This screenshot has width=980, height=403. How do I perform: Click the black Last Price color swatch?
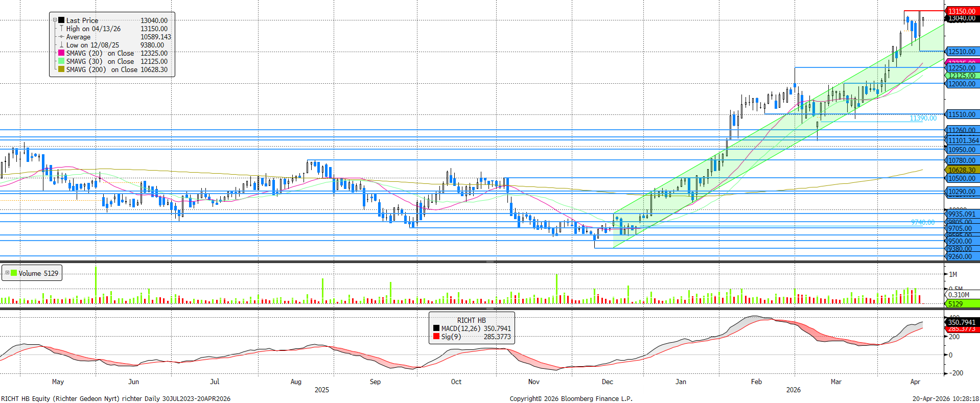click(61, 20)
